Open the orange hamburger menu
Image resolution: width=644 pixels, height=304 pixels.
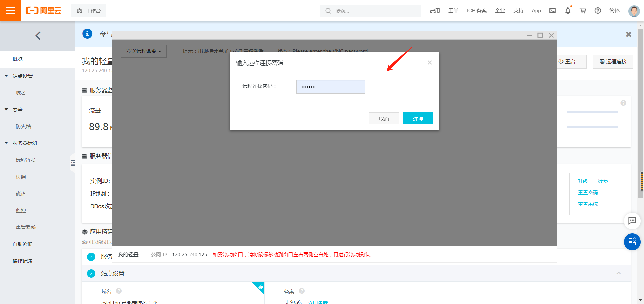10,11
